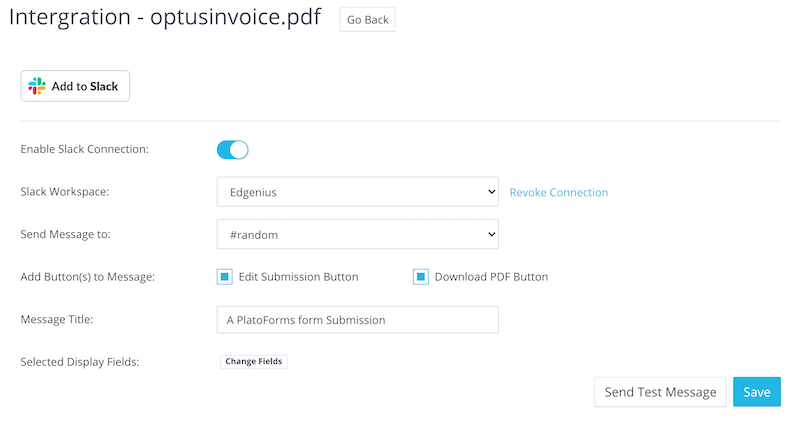Screen dimensions: 800x432
Task: Uncheck the Download PDF Button checkbox
Action: click(x=420, y=277)
